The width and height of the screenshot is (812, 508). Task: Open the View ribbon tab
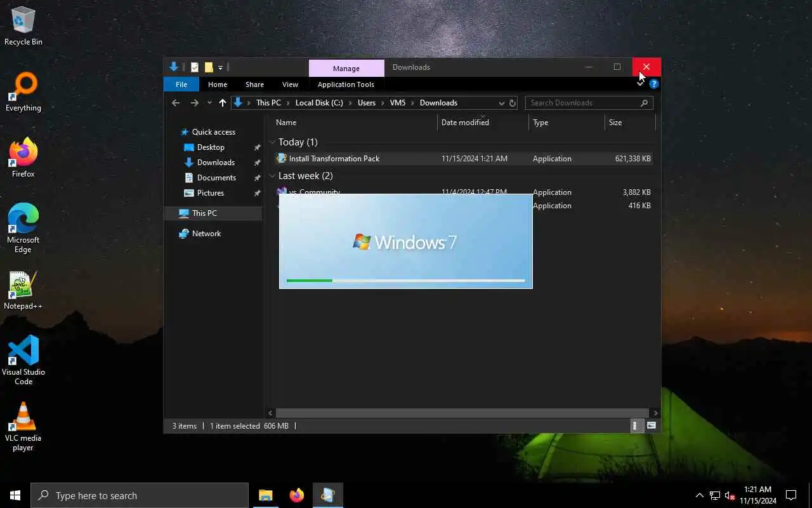pos(290,84)
